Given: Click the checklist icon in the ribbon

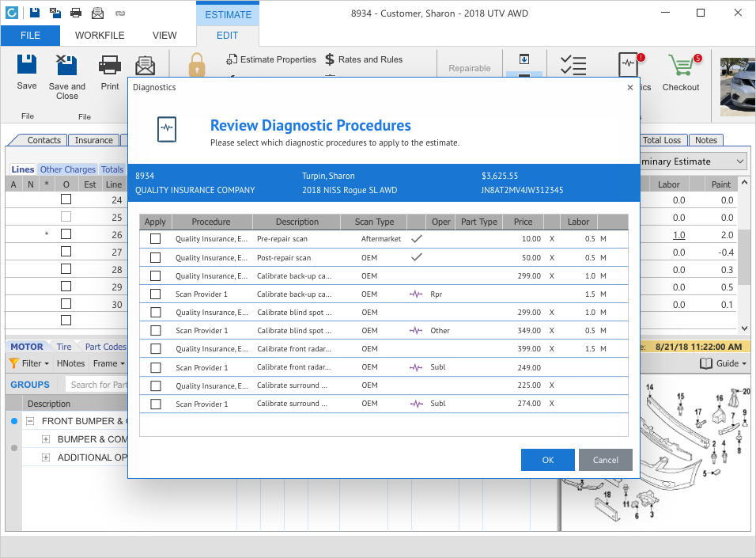Looking at the screenshot, I should pyautogui.click(x=573, y=66).
